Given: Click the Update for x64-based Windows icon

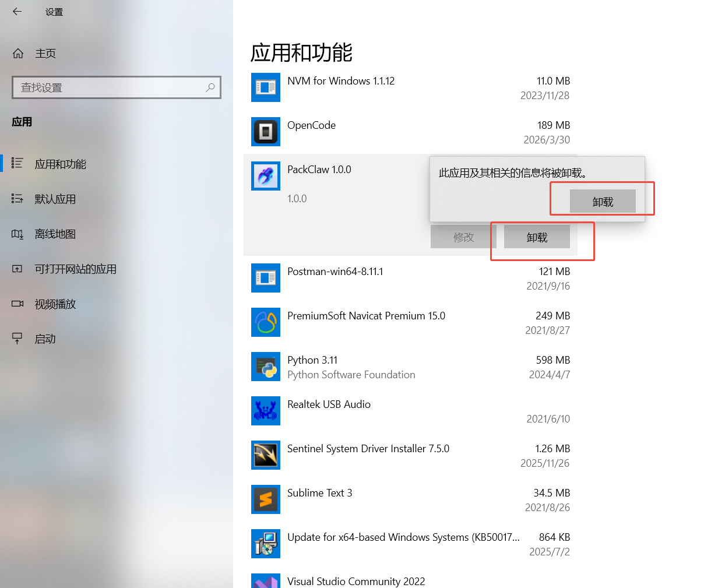Looking at the screenshot, I should pos(266,544).
